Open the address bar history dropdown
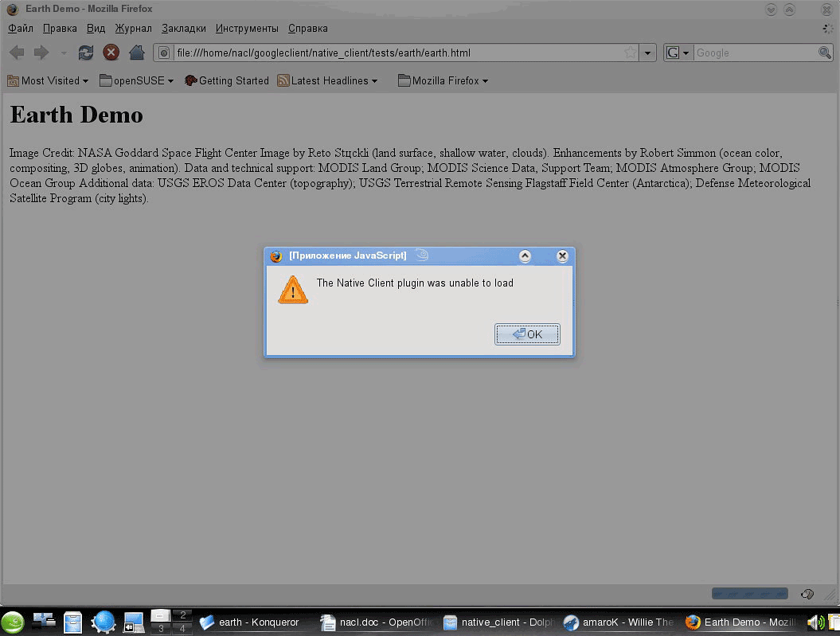The image size is (840, 636). 647,53
